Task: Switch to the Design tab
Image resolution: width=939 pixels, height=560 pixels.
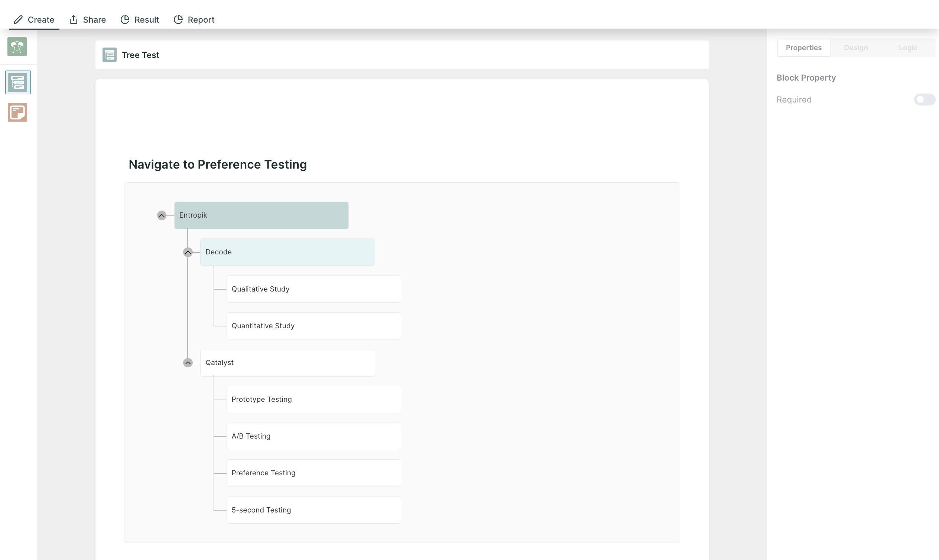Action: tap(855, 48)
